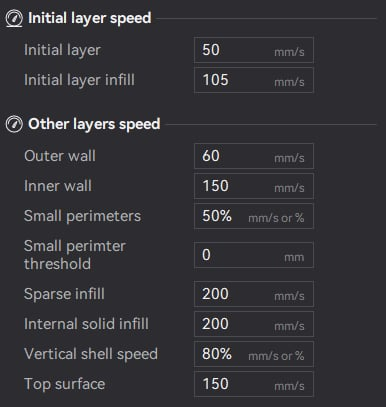Select the Internal solid infill speed field
The image size is (386, 407).
[254, 324]
